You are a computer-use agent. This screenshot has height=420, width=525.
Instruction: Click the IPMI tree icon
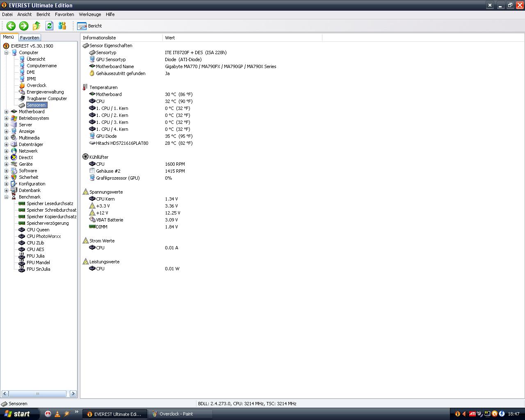(22, 79)
